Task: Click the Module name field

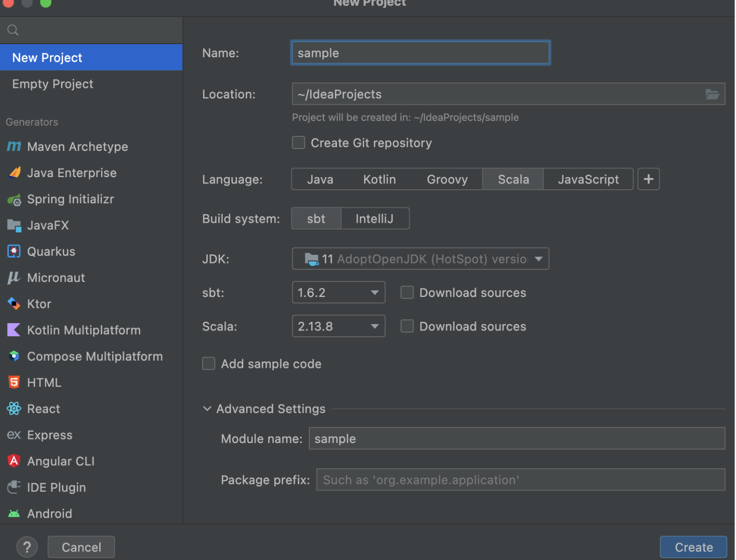Action: [x=517, y=438]
